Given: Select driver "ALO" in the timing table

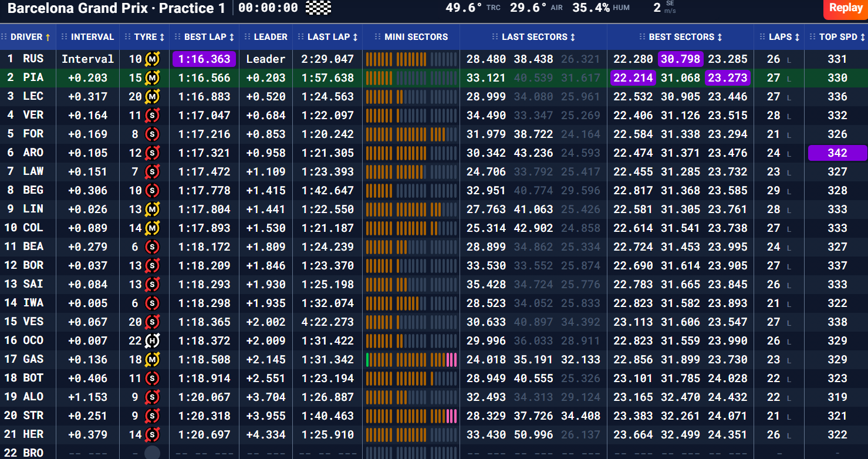Looking at the screenshot, I should (x=33, y=397).
